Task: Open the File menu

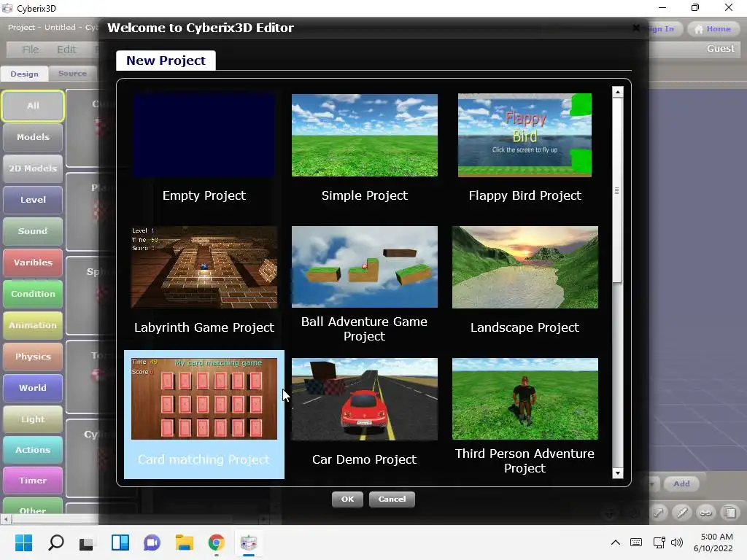Action: (x=31, y=50)
